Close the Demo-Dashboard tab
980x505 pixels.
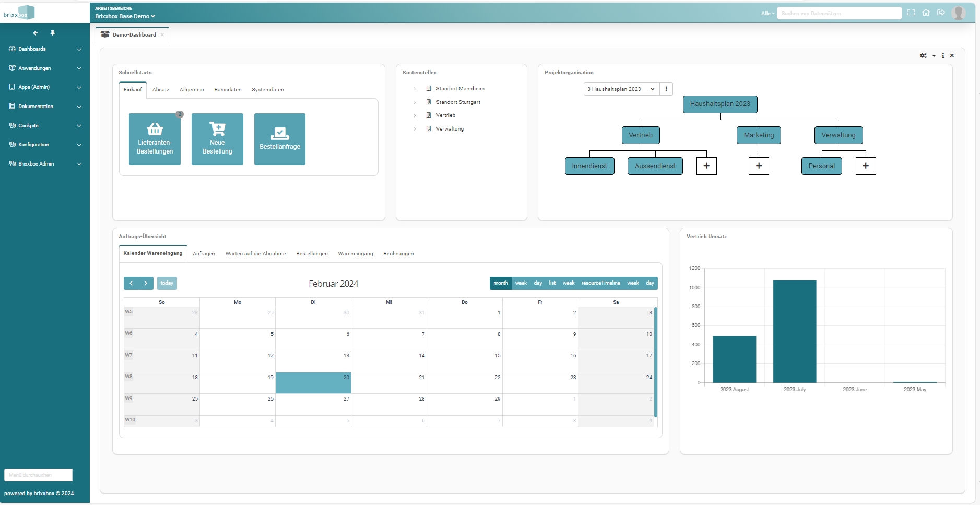click(162, 35)
